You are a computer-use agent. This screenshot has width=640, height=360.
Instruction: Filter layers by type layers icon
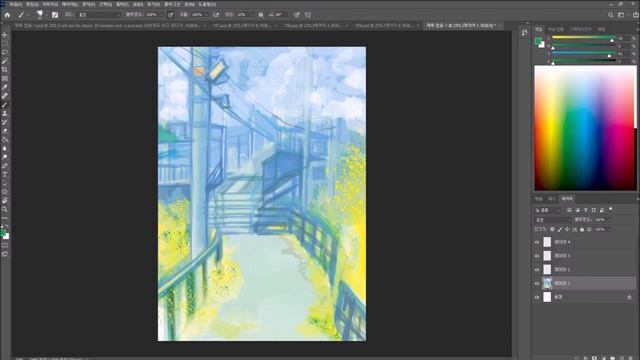[585, 210]
